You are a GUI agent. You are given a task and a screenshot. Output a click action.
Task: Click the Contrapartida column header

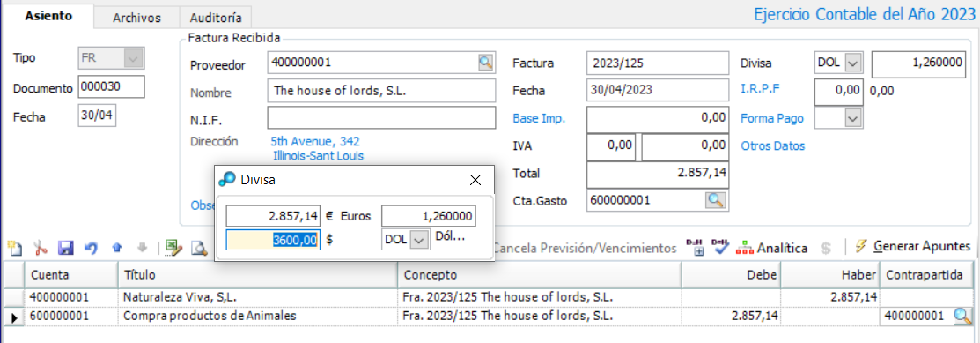[x=927, y=275]
